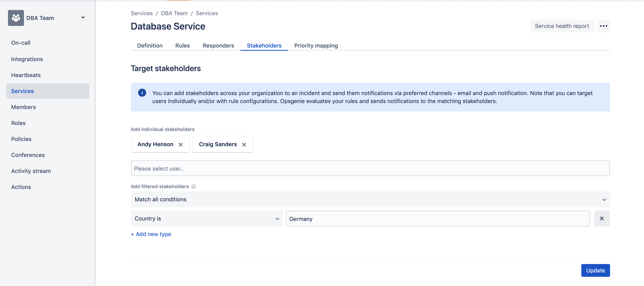Viewport: 644px width, 286px height.
Task: Click the Services breadcrumb link
Action: pos(142,13)
